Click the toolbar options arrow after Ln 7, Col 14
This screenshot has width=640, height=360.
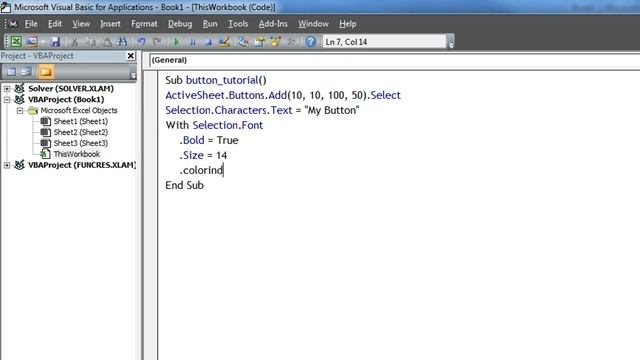(x=451, y=42)
